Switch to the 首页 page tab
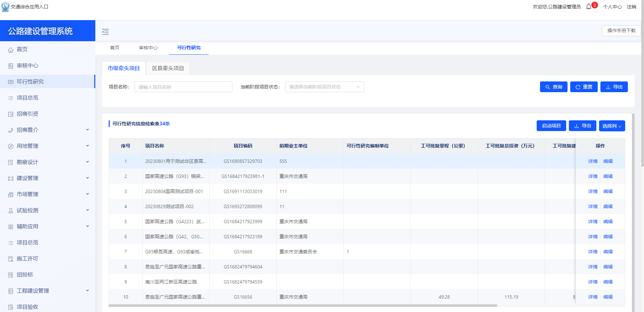644x312 pixels. click(x=115, y=48)
